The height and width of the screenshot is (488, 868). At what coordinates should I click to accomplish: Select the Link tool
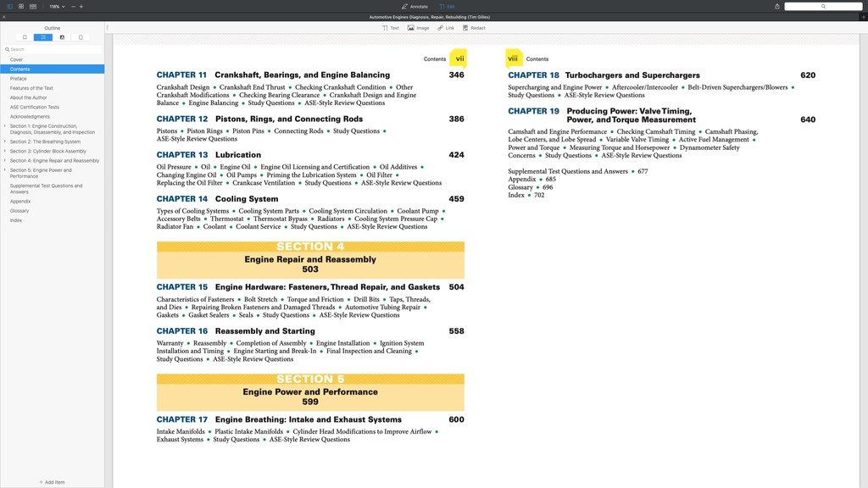(446, 28)
